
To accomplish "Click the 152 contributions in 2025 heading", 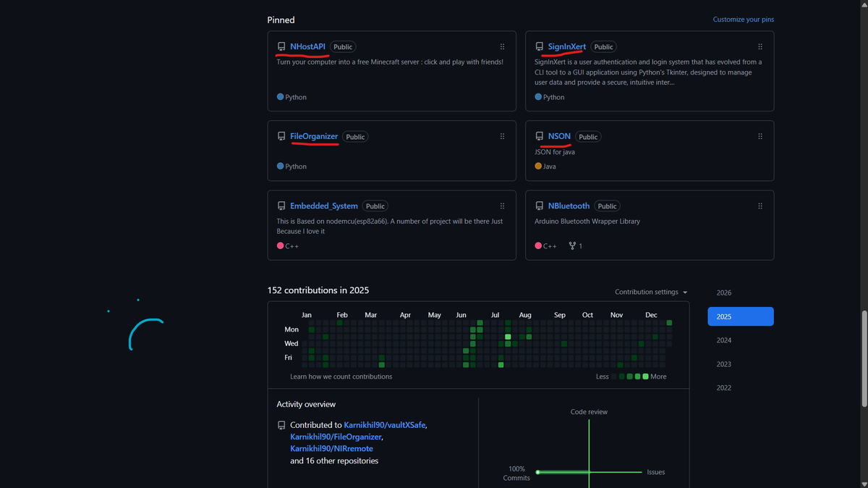I will [318, 290].
